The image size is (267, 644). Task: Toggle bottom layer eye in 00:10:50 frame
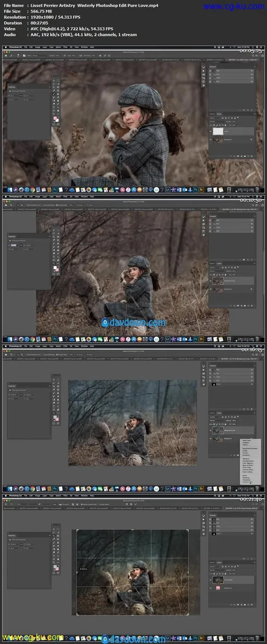point(211,289)
